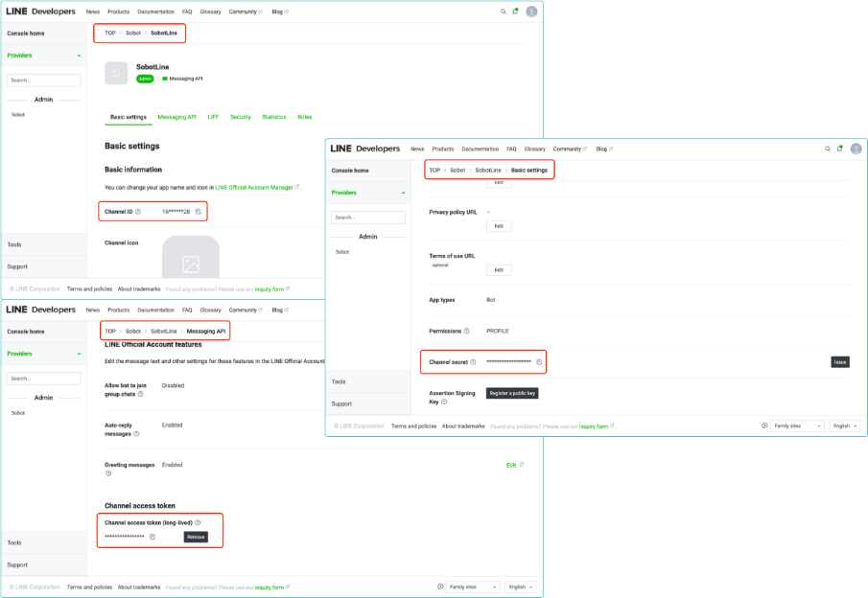Switch to the Messaging API tab

177,117
